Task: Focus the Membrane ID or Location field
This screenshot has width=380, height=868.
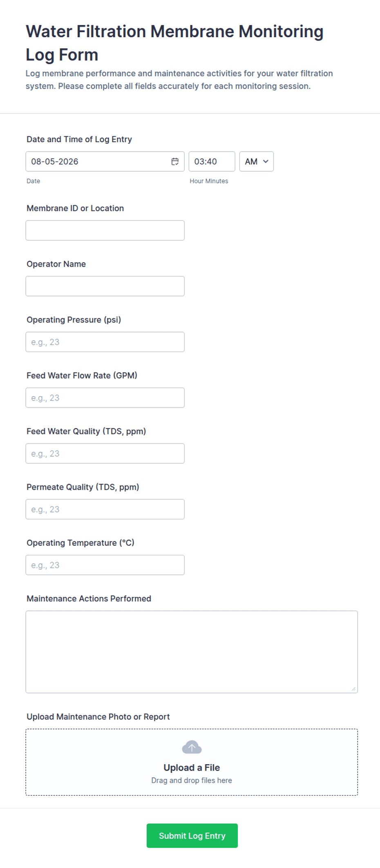Action: (x=105, y=230)
